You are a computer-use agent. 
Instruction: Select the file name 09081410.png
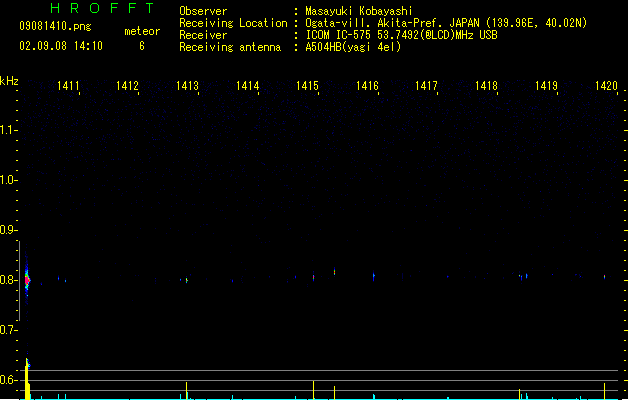(55, 26)
